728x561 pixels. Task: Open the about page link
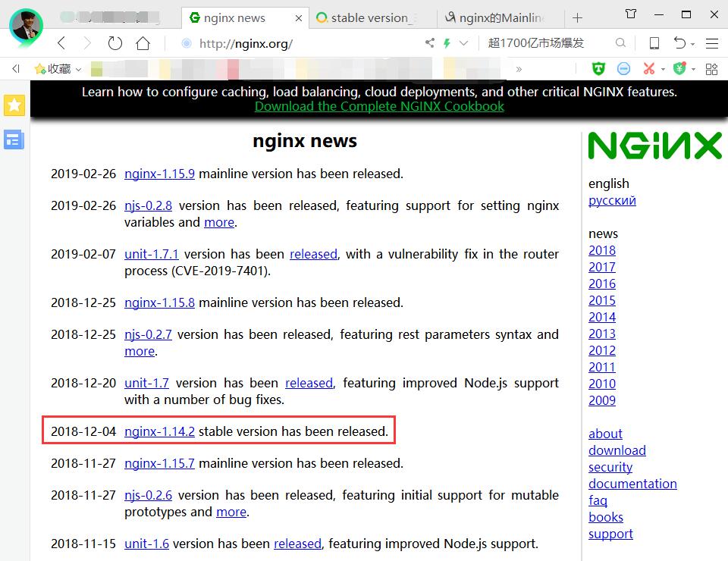point(605,434)
